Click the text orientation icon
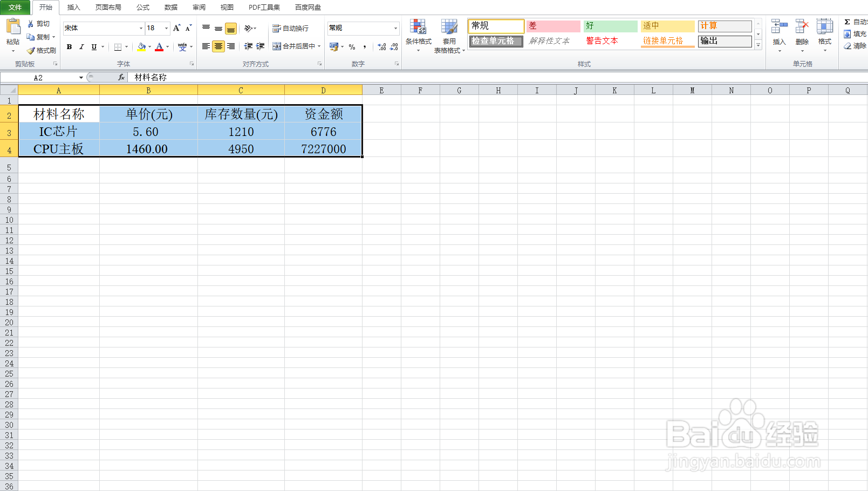The height and width of the screenshot is (491, 868). (248, 28)
